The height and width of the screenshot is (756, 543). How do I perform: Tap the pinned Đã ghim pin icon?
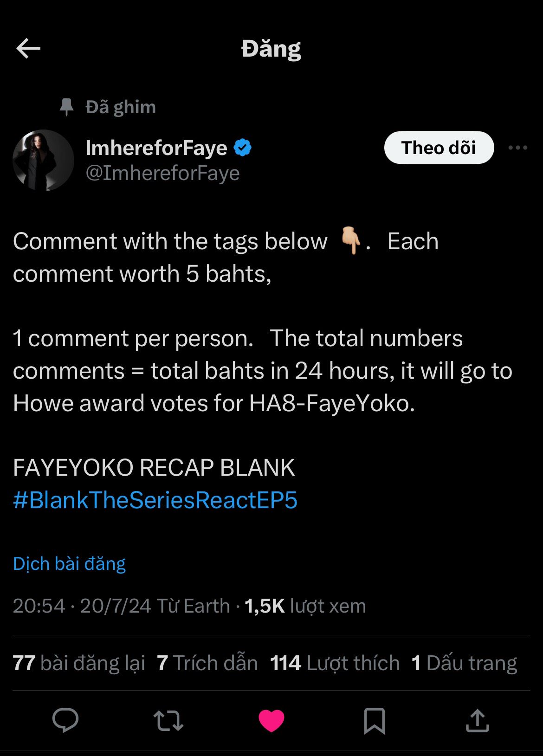coord(67,107)
